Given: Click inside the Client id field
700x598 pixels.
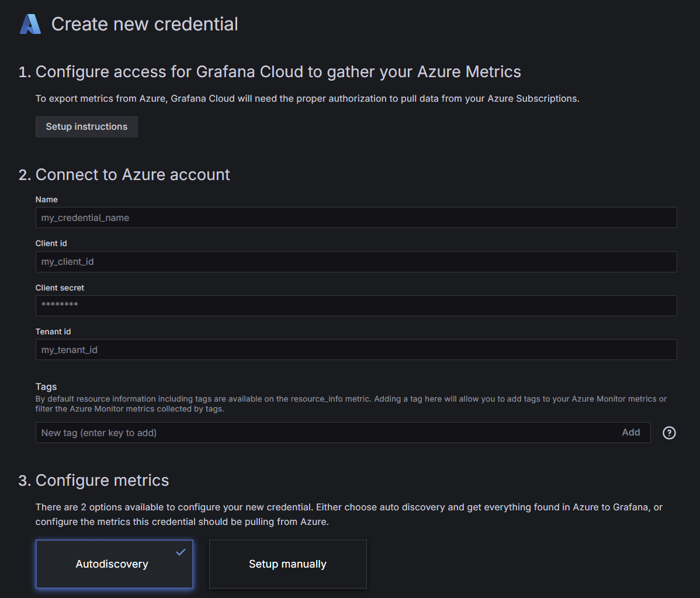Looking at the screenshot, I should (x=356, y=261).
